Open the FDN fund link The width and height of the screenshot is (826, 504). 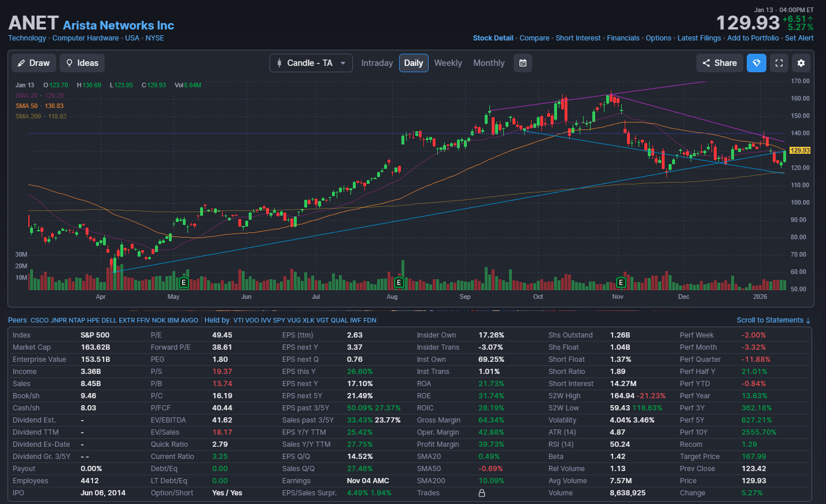point(370,320)
